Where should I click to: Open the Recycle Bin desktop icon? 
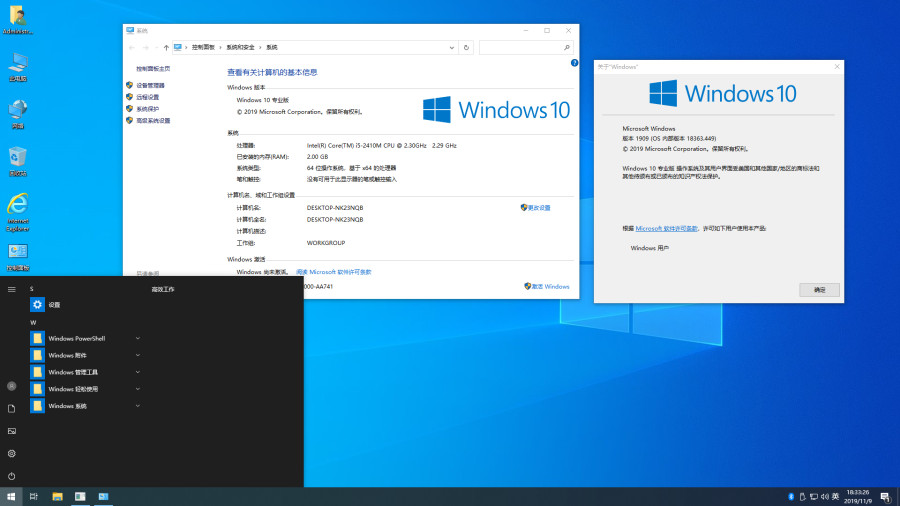[17, 162]
